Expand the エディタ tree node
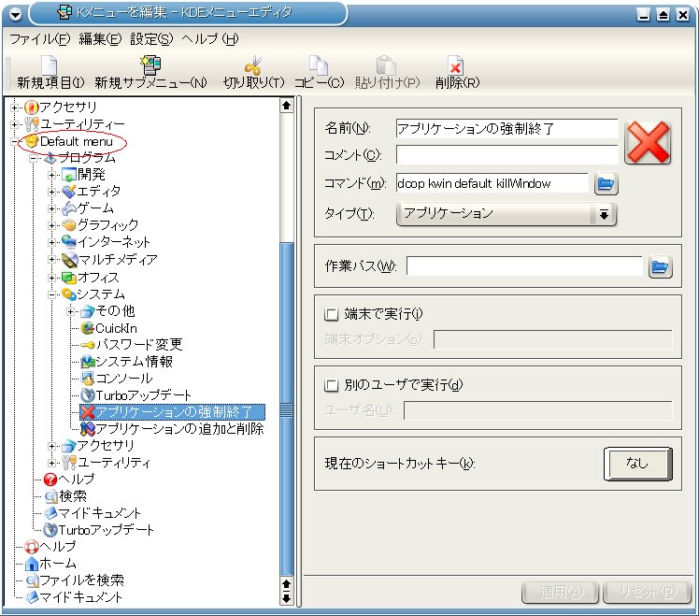Viewport: 699px width, 616px height. tap(51, 193)
